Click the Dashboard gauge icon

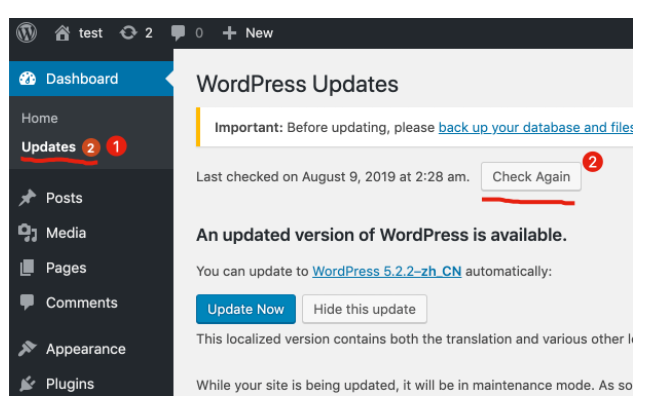coord(28,79)
